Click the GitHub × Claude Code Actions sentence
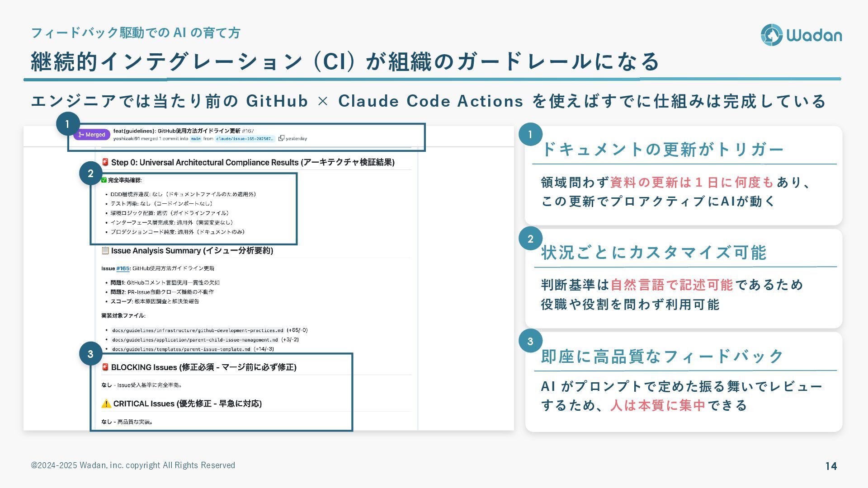 429,101
